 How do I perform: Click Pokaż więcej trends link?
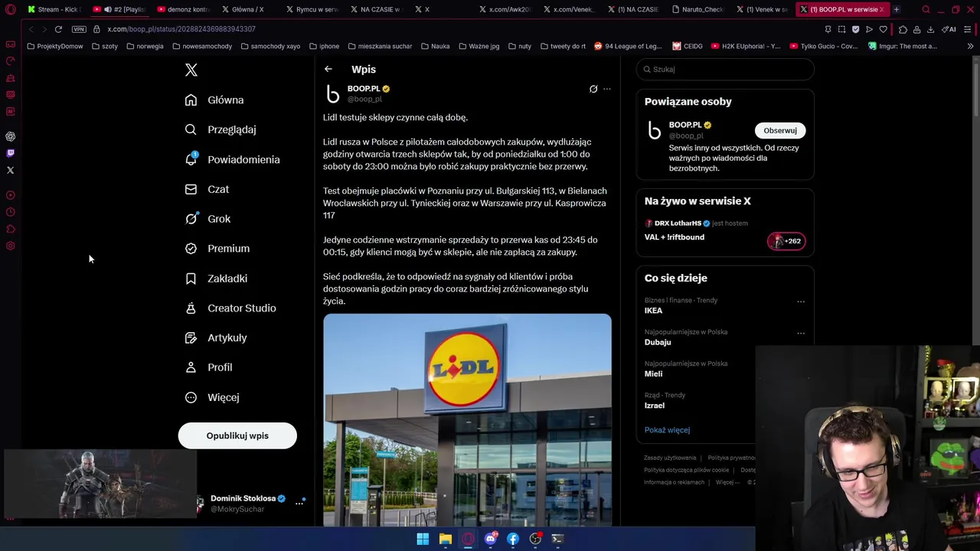[x=667, y=430]
